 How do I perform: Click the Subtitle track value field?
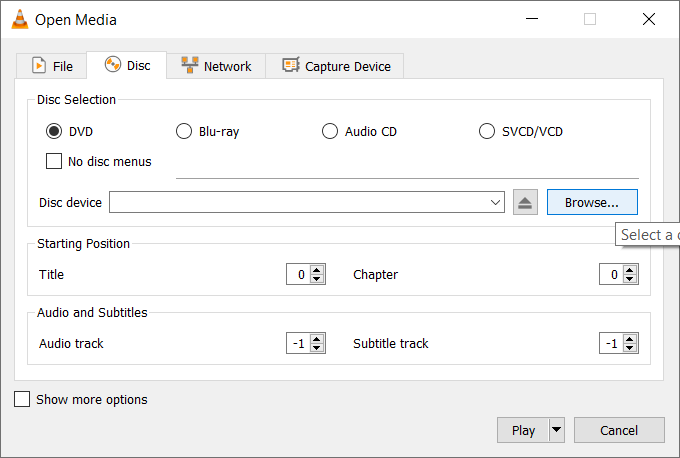[x=610, y=343]
